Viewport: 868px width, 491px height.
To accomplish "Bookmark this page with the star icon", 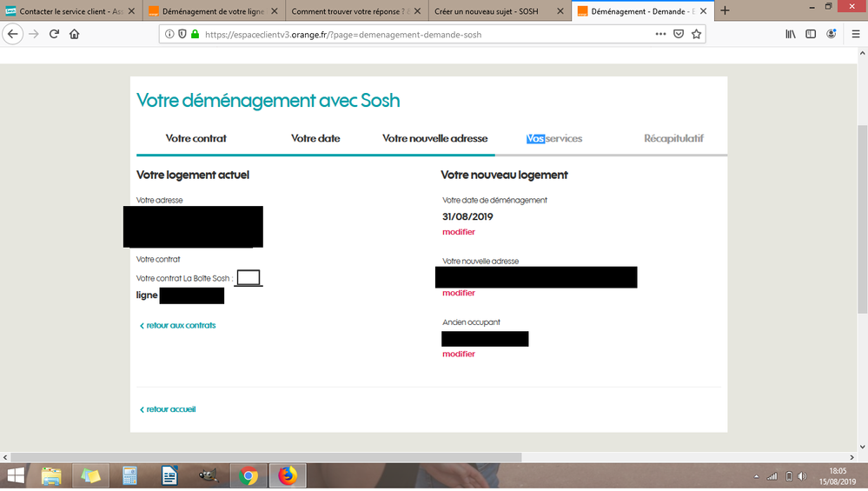I will 695,34.
